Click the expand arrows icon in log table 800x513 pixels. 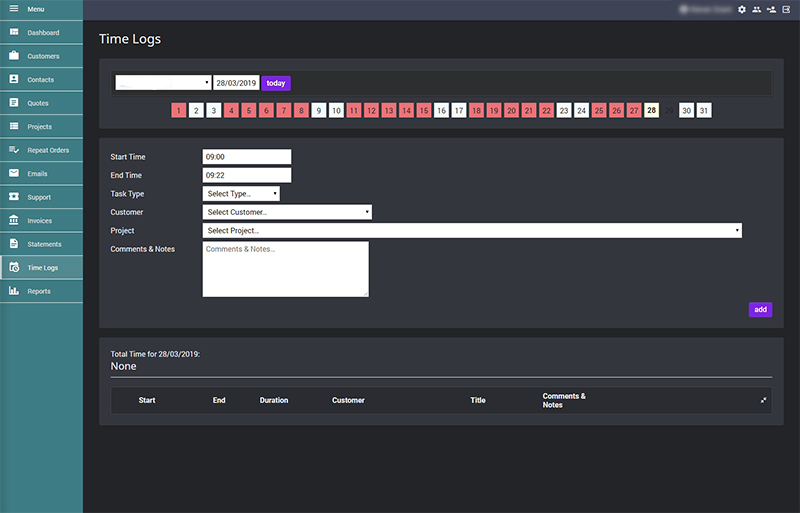point(763,400)
